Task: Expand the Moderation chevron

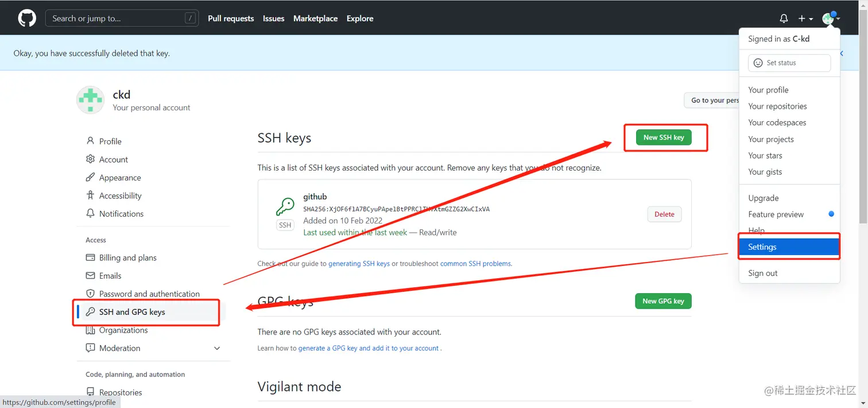Action: click(217, 348)
